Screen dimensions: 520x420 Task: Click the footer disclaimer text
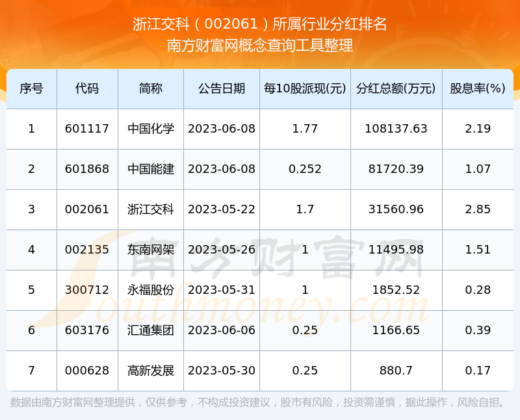coord(258,402)
